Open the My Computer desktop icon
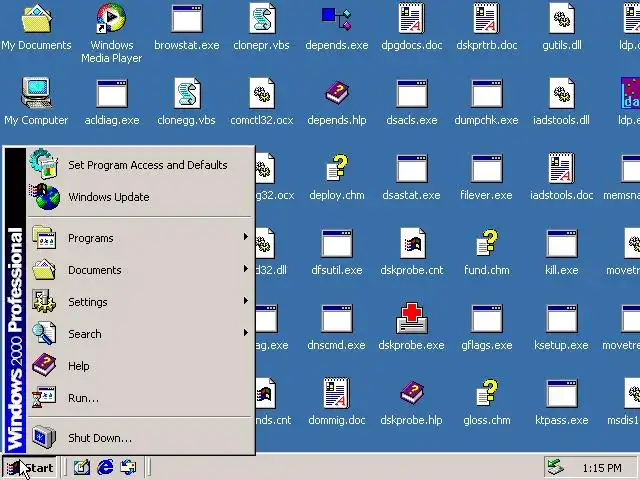Image resolution: width=640 pixels, height=480 pixels. coord(37,93)
